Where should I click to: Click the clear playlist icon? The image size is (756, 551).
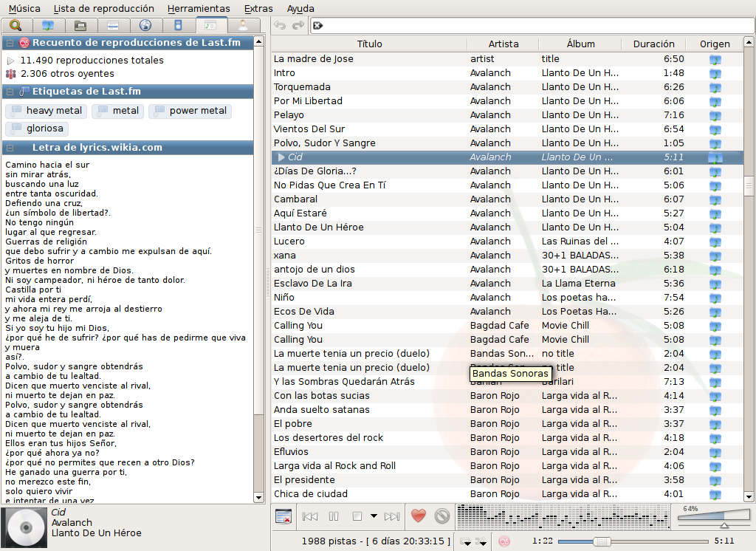coord(283,516)
